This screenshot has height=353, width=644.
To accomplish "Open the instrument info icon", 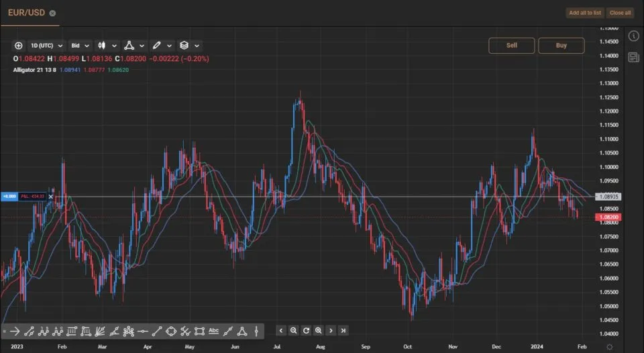I will pyautogui.click(x=633, y=36).
